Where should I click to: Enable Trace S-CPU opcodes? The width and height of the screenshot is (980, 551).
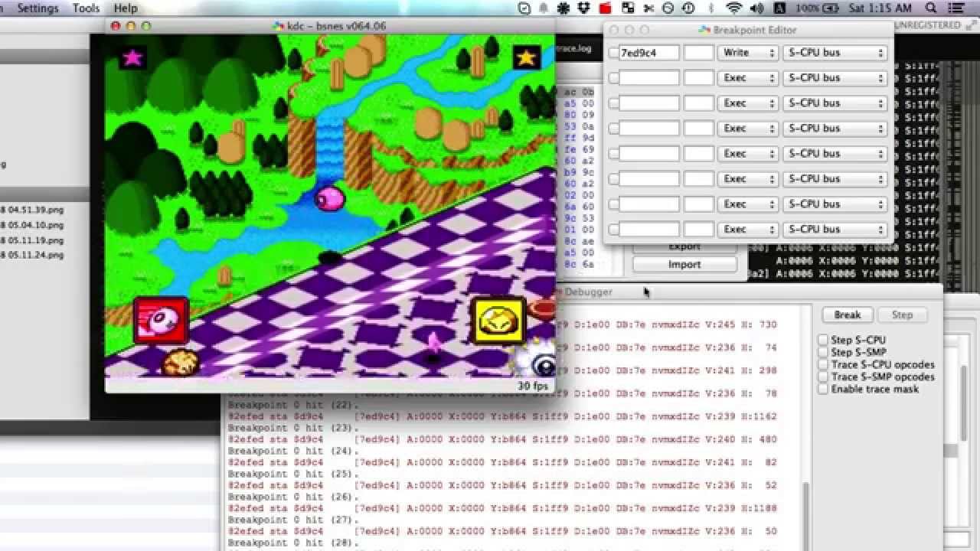823,364
